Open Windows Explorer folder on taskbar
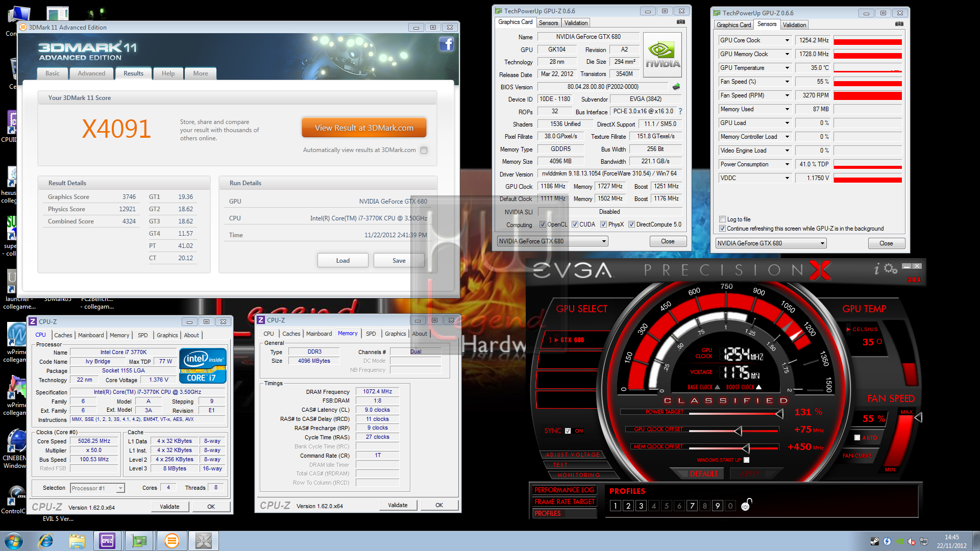The image size is (980, 551). (77, 541)
